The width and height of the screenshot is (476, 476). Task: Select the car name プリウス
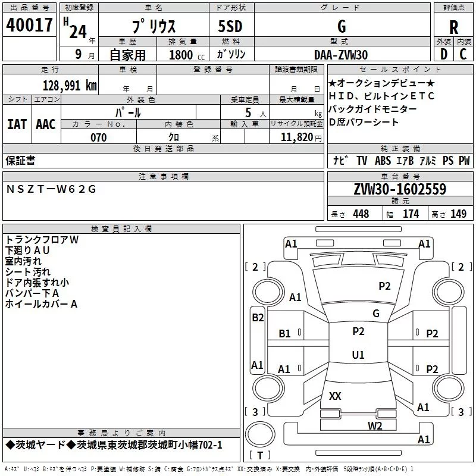click(x=154, y=26)
